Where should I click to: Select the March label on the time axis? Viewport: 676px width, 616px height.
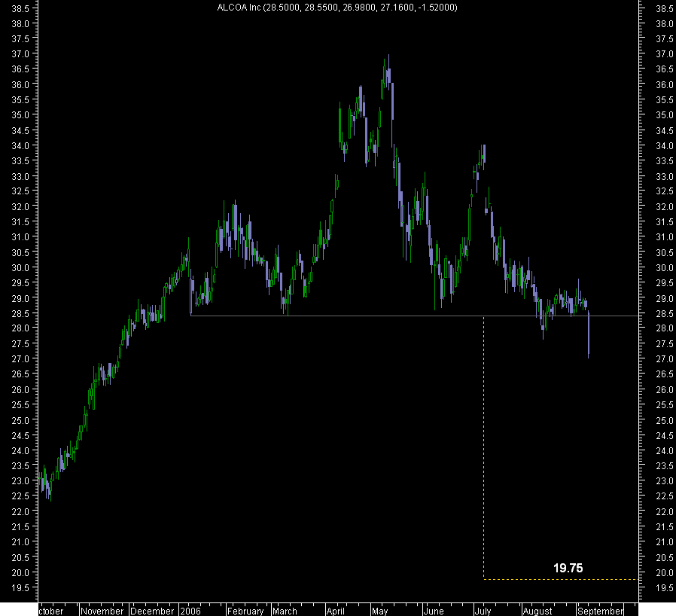[285, 611]
